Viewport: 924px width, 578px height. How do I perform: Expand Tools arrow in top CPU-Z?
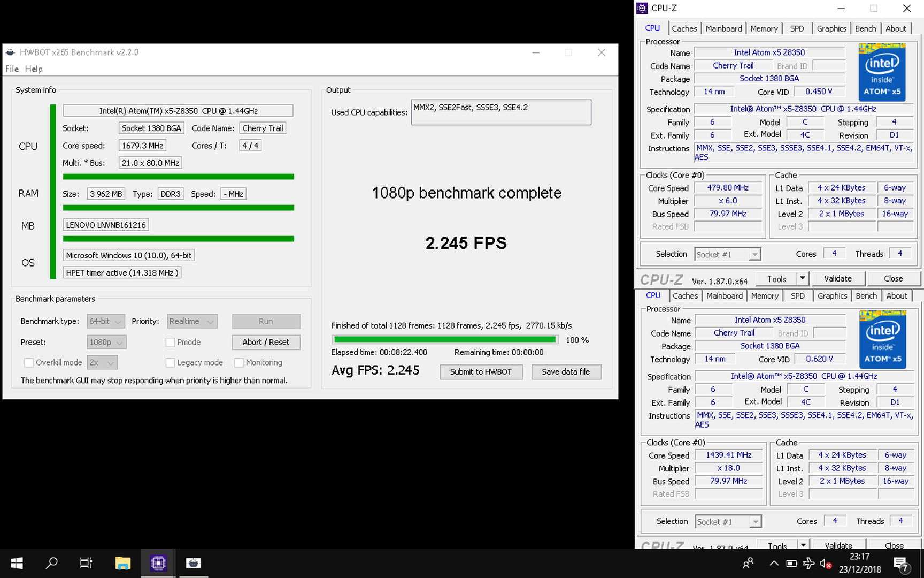coord(802,278)
